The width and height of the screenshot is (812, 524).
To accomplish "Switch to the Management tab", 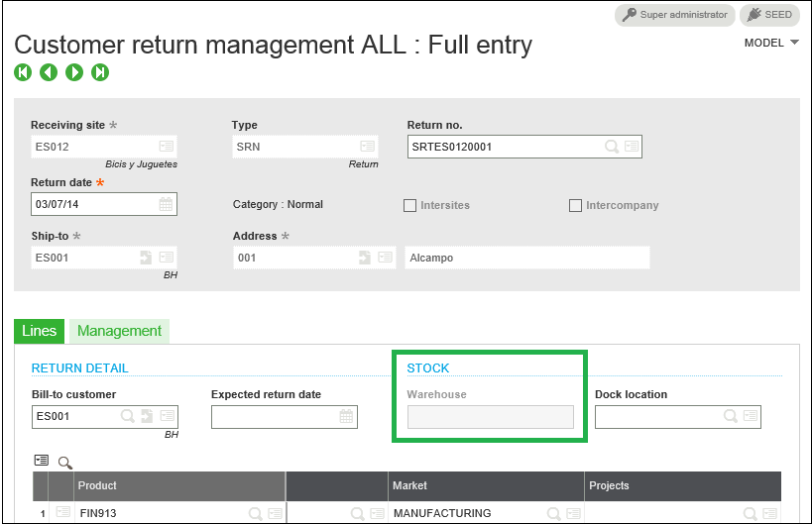I will coord(119,331).
